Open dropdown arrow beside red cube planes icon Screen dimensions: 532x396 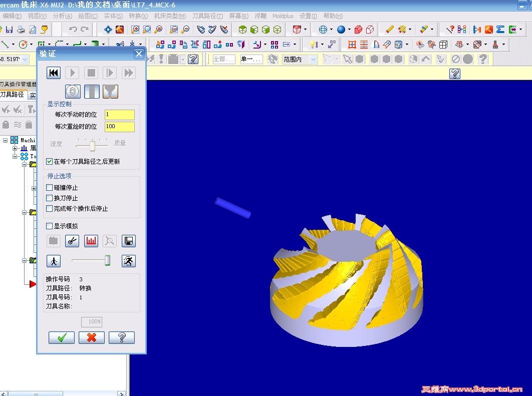pos(306,30)
